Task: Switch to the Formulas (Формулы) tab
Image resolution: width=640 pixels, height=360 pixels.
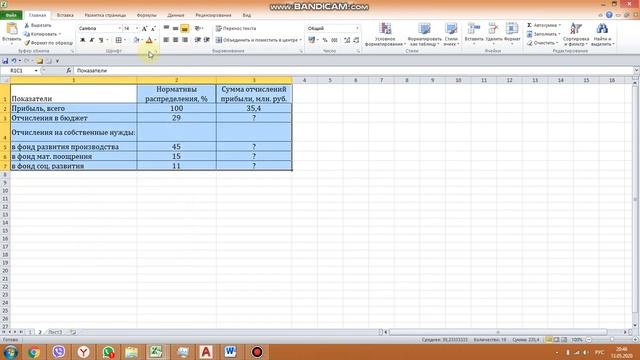Action: tap(147, 15)
